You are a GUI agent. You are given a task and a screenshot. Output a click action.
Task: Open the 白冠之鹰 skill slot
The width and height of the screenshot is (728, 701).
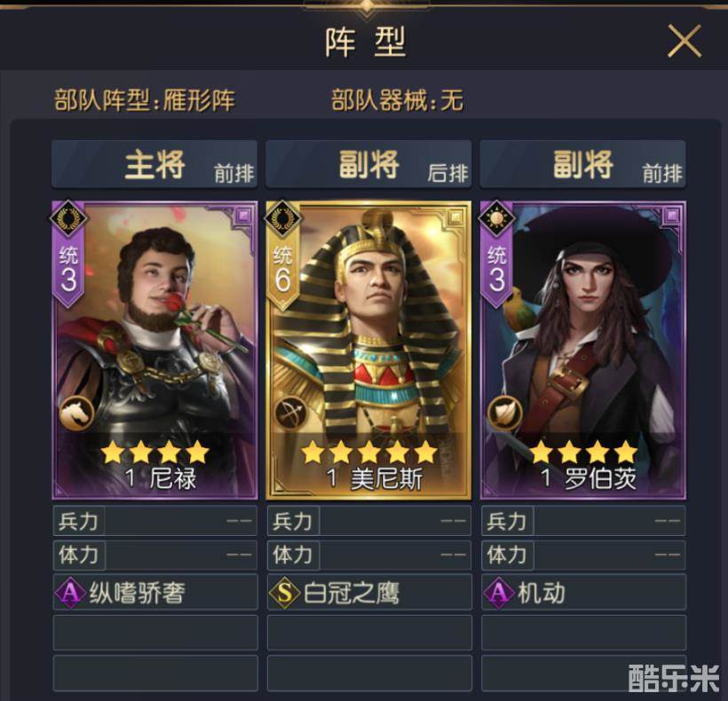click(x=369, y=592)
